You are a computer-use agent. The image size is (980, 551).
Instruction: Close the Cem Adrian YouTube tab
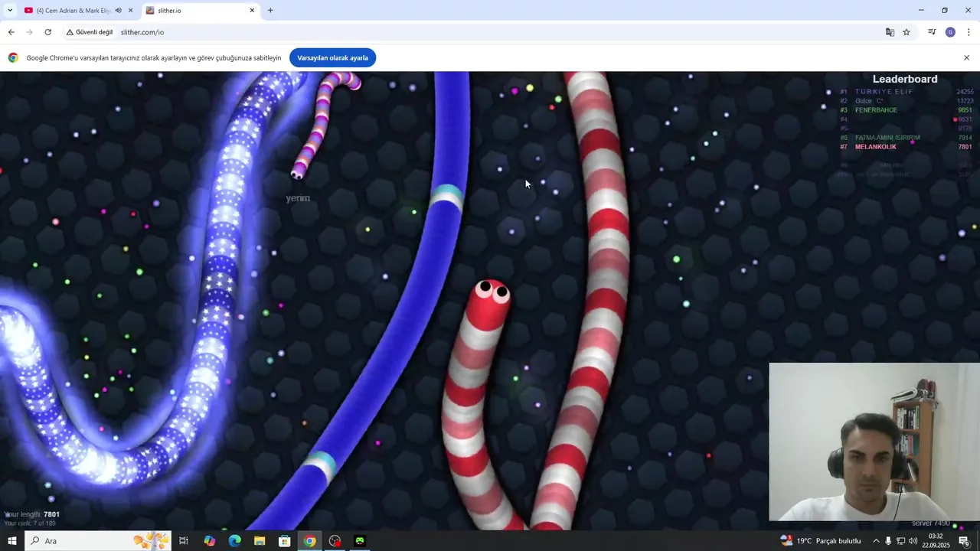point(130,11)
